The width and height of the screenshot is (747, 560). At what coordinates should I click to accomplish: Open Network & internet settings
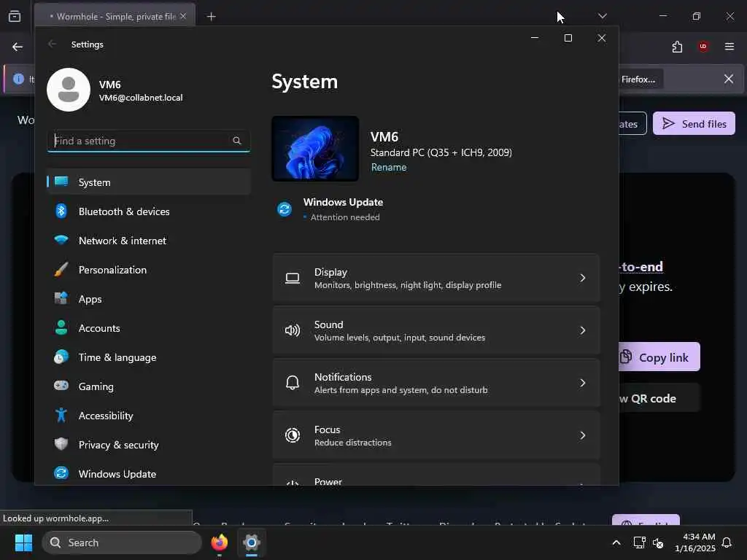(149, 241)
